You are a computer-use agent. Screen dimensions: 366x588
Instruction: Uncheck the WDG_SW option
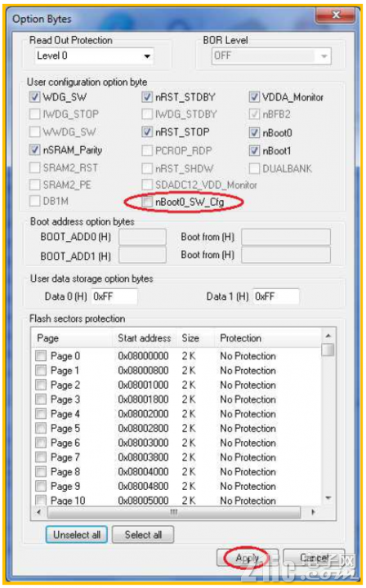[34, 97]
